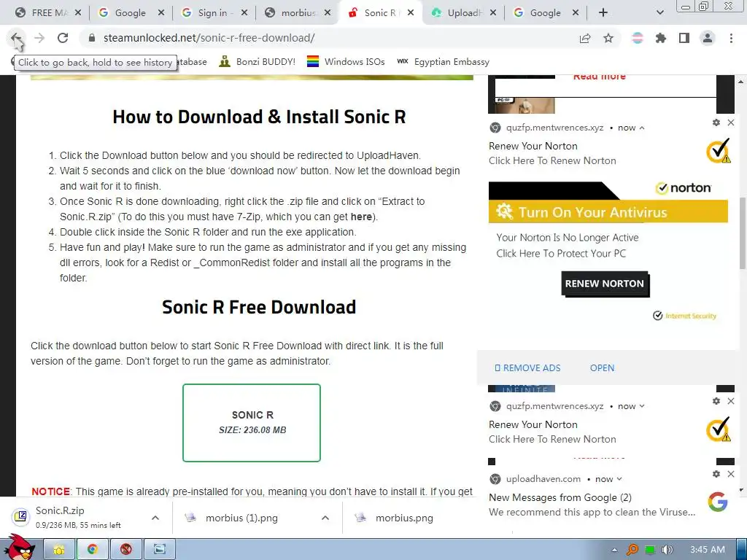Show hidden system tray icons
Viewport: 747px width, 560px height.
[x=614, y=550]
